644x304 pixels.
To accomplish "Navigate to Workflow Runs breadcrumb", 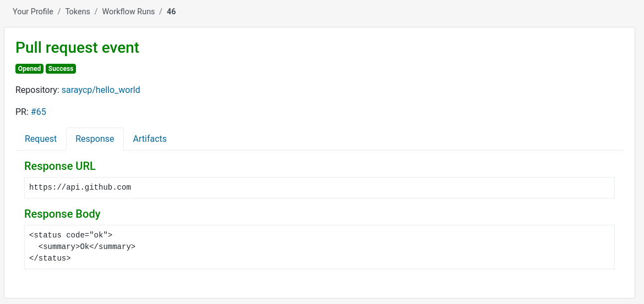I will coord(128,11).
